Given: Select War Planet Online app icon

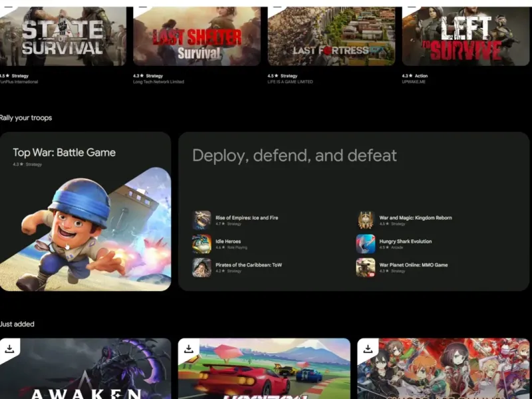Looking at the screenshot, I should pyautogui.click(x=366, y=267).
